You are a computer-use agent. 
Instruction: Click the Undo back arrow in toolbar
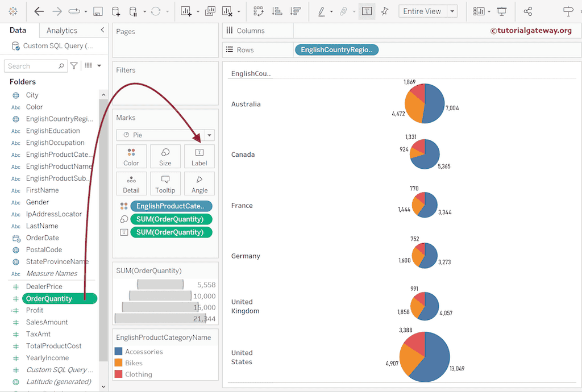click(39, 11)
